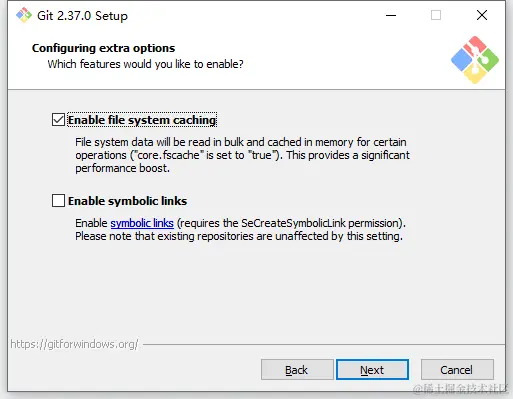Close the Git 2.37.0 Setup window
Viewport: 513px width, 399px height.
point(482,15)
